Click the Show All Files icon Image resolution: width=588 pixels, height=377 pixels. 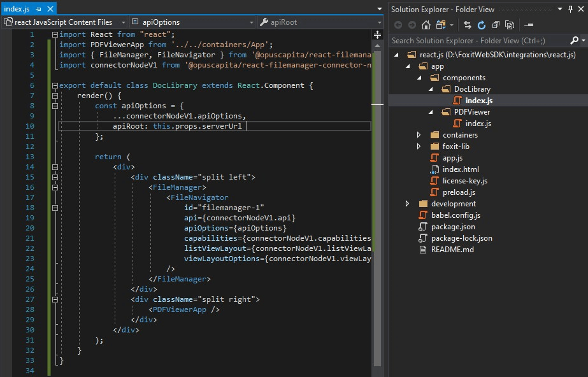click(x=509, y=25)
